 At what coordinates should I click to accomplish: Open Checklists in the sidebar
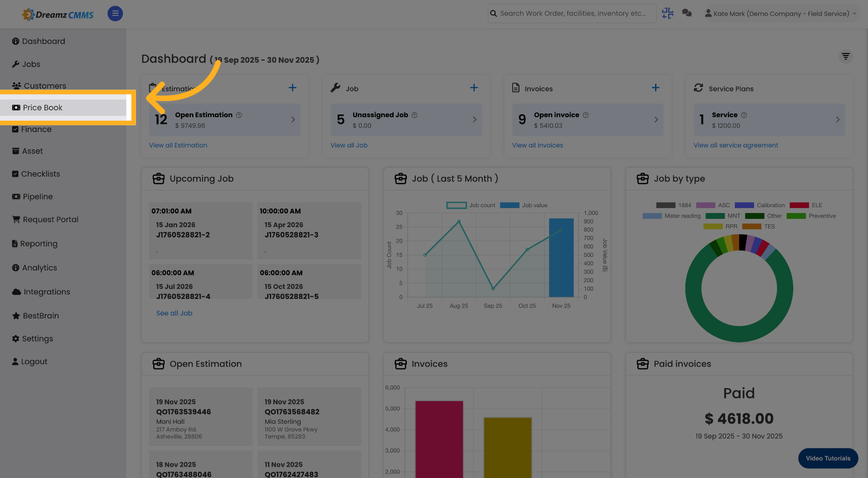tap(36, 174)
